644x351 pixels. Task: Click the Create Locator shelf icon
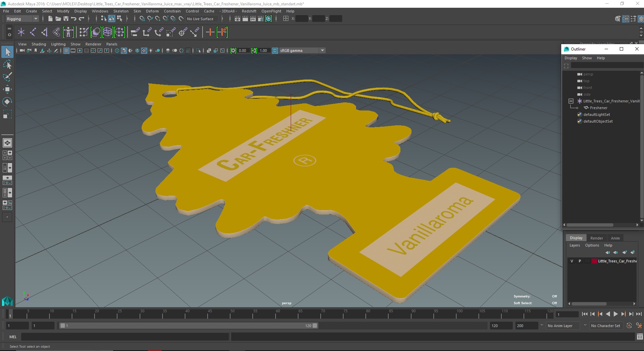(x=21, y=32)
